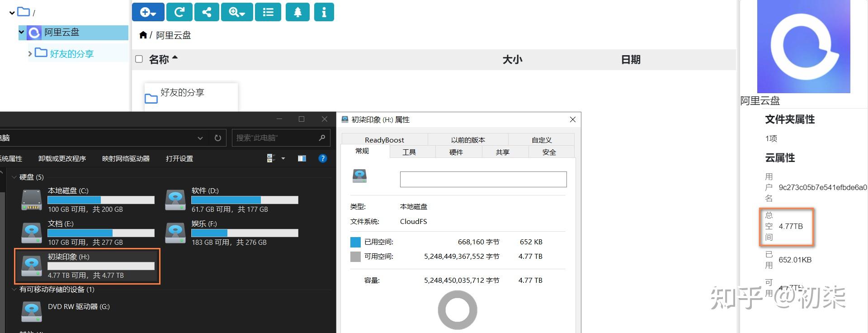Select 好友的分享 in the folder tree
The height and width of the screenshot is (333, 868).
[71, 53]
